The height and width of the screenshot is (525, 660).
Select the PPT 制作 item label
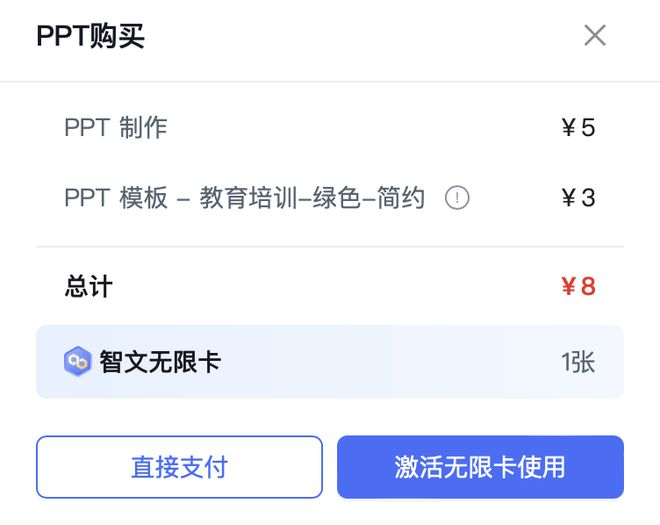pyautogui.click(x=116, y=128)
